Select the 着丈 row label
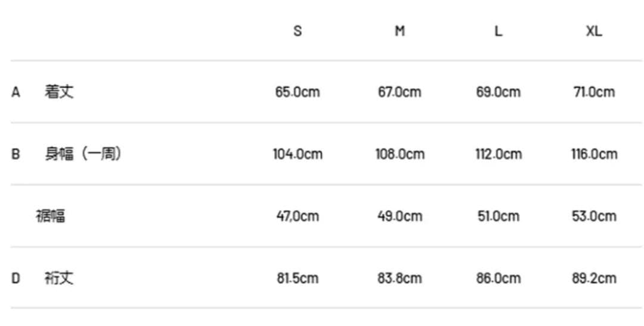Screen dimensions: 644x326 (60, 92)
